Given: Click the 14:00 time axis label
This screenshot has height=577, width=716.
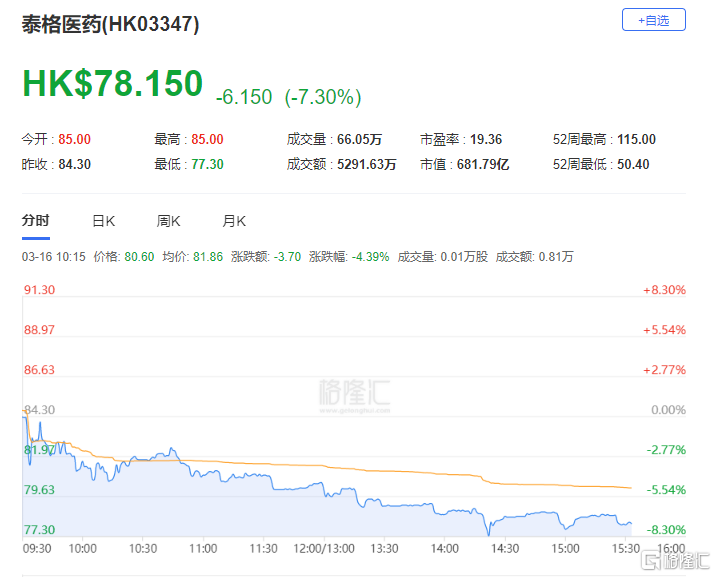Looking at the screenshot, I should (x=445, y=548).
